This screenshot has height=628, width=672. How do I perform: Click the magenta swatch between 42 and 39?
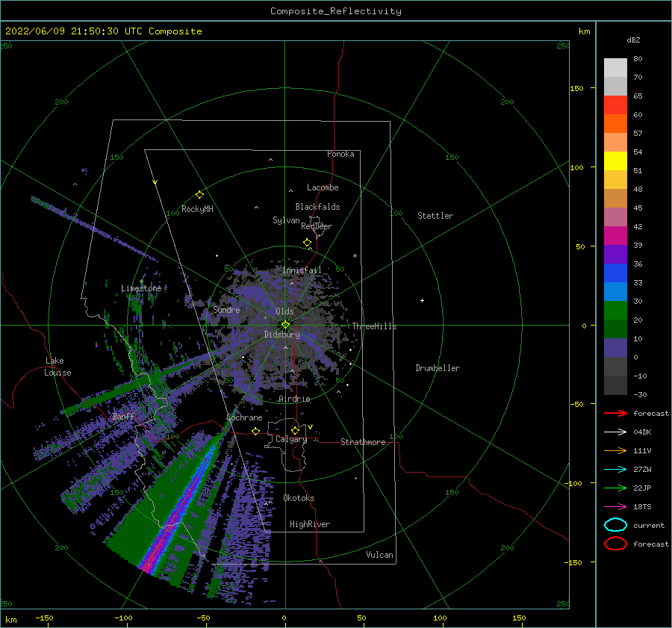615,235
